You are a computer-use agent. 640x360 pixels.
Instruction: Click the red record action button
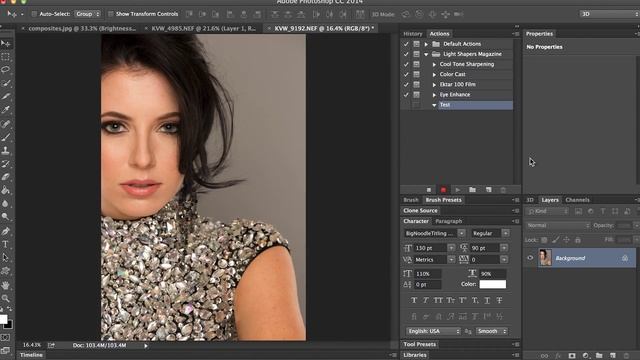tap(443, 190)
